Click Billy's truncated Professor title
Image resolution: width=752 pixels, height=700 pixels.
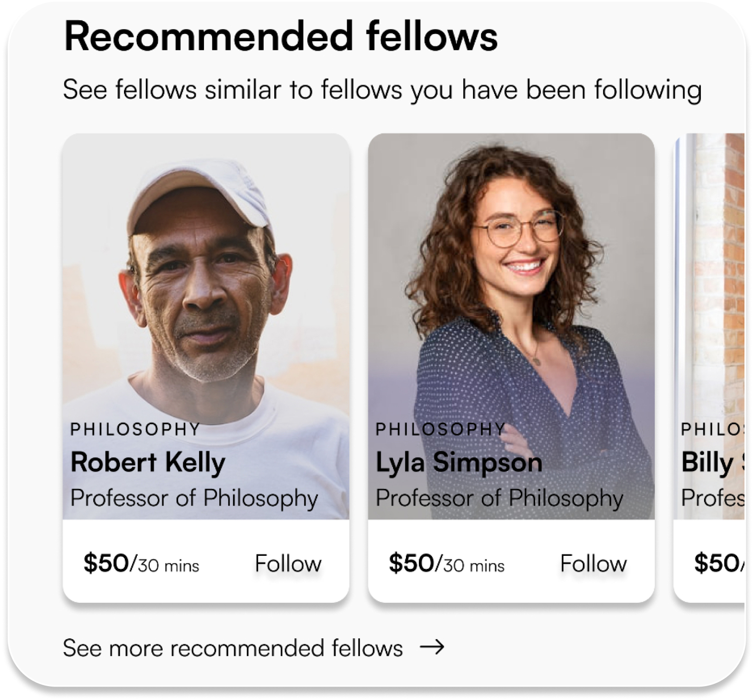713,498
